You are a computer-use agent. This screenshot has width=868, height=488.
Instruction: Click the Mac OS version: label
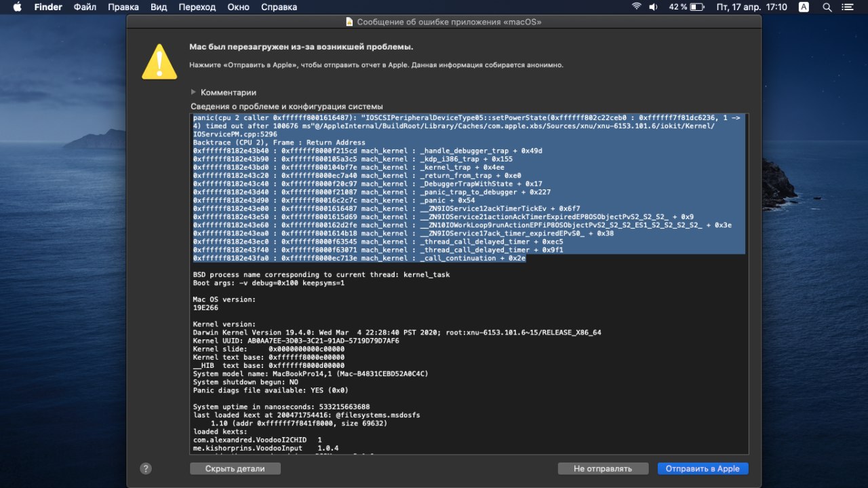(x=224, y=299)
